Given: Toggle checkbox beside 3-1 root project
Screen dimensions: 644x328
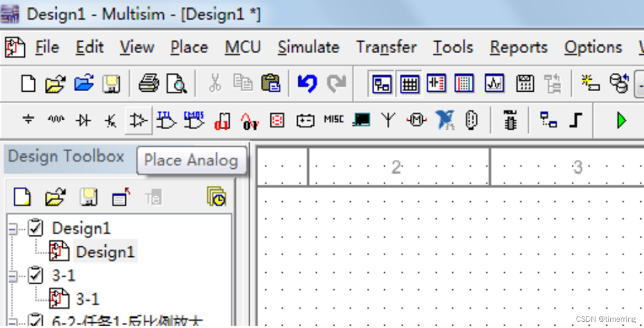Looking at the screenshot, I should [35, 275].
